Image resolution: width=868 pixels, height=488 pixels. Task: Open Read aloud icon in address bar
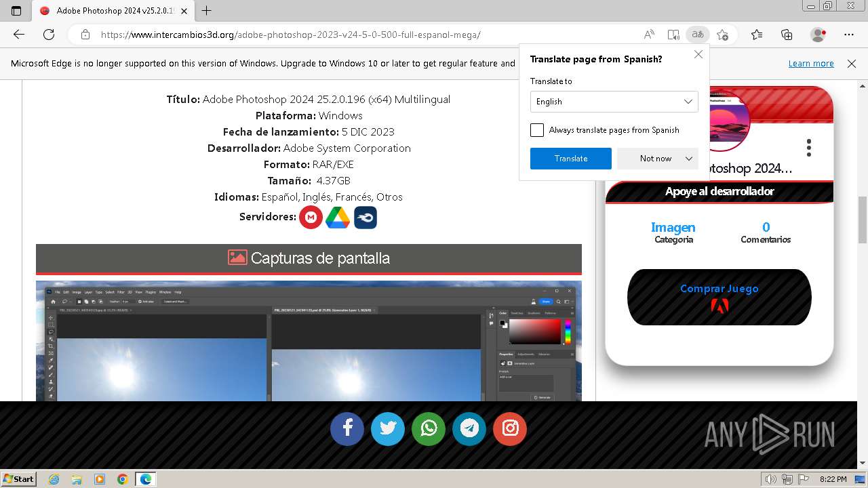coord(649,35)
